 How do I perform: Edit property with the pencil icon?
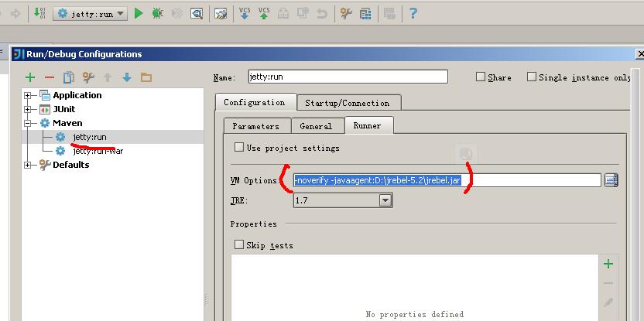point(608,303)
